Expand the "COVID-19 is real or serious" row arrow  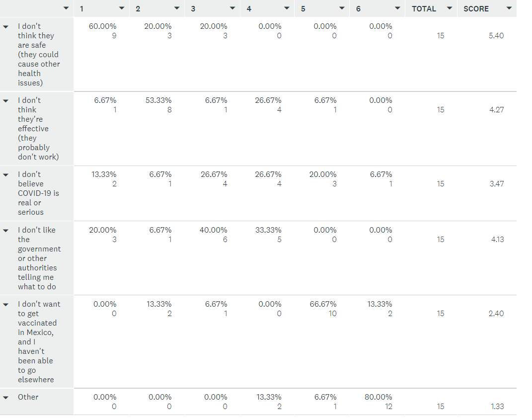6,175
